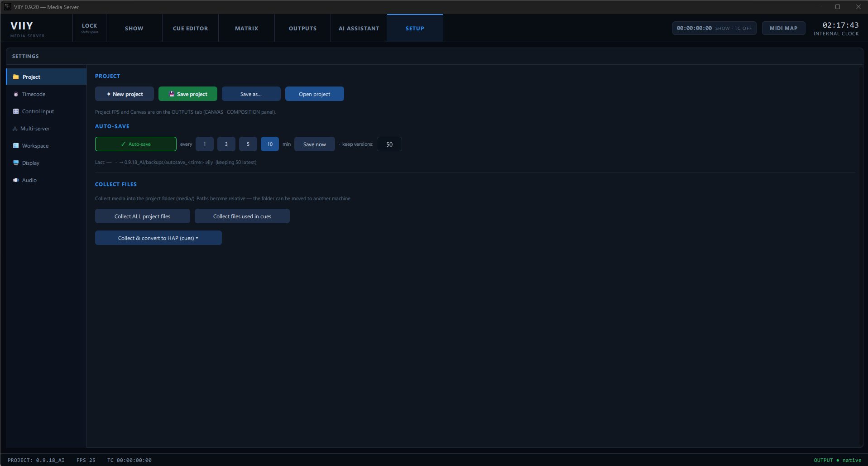Open Workspace settings section

(46, 146)
